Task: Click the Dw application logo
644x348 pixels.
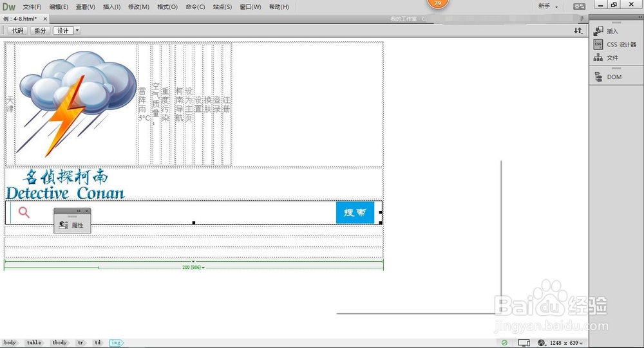Action: (x=8, y=6)
